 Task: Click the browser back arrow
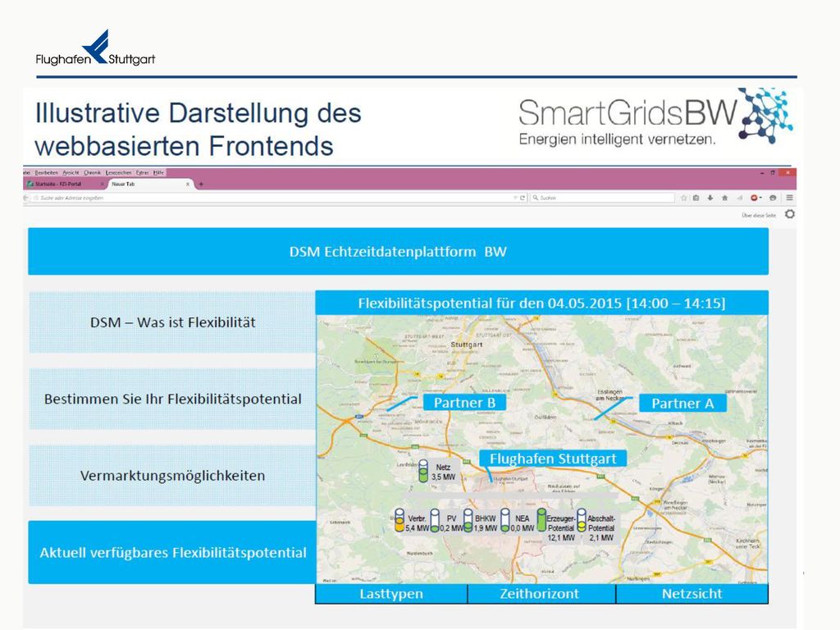tap(25, 198)
